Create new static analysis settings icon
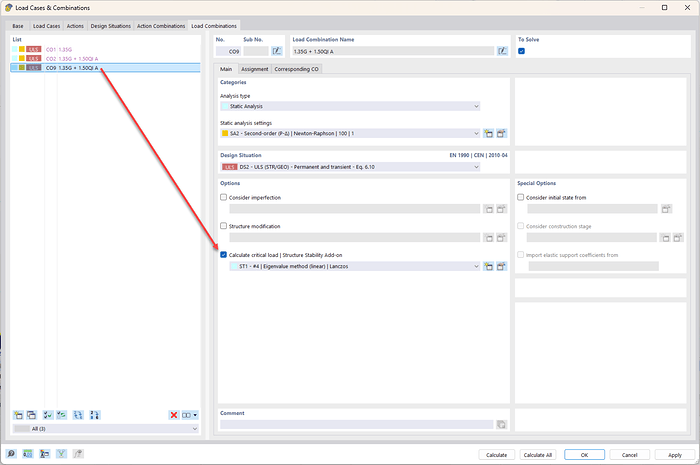Image resolution: width=700 pixels, height=465 pixels. click(x=489, y=133)
